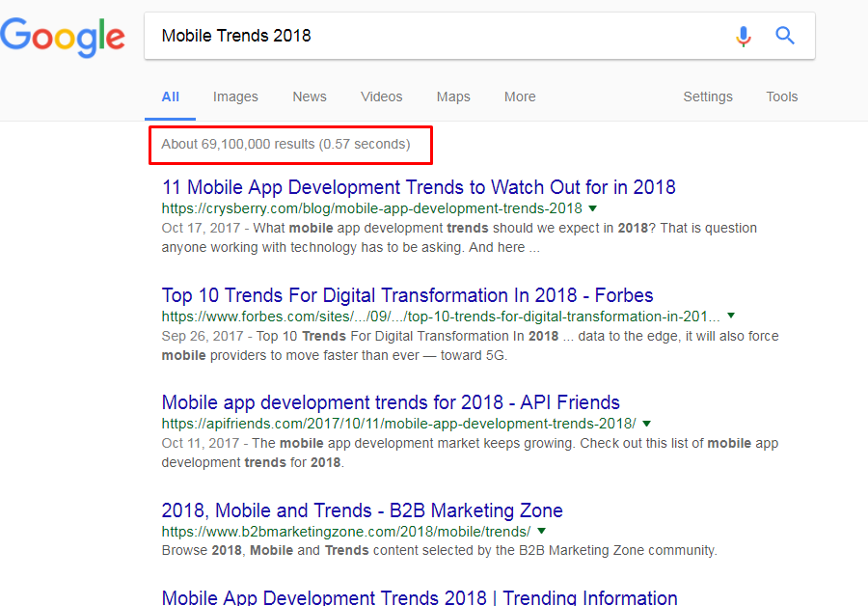Viewport: 868px width, 606px height.
Task: Expand the b2bmarketingzone.com URL dropdown arrow
Action: 541,532
